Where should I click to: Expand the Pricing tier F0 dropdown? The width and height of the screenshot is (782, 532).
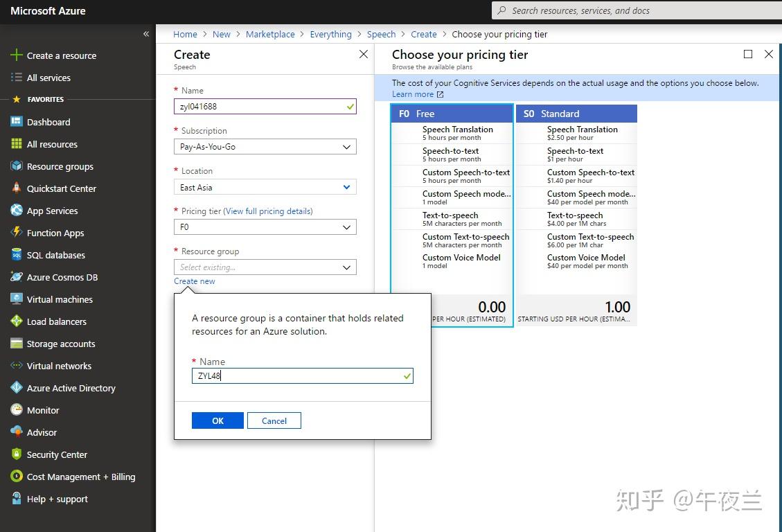pos(265,227)
